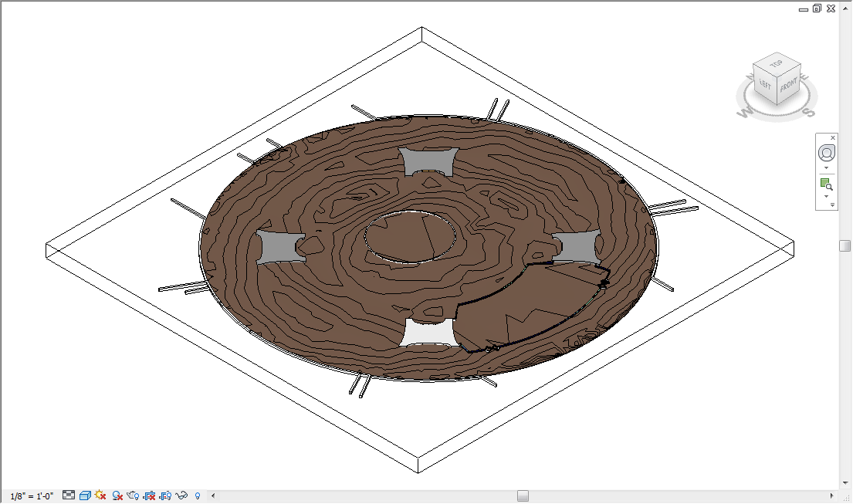Open the Rendering dialog via the teapot icon

133,496
